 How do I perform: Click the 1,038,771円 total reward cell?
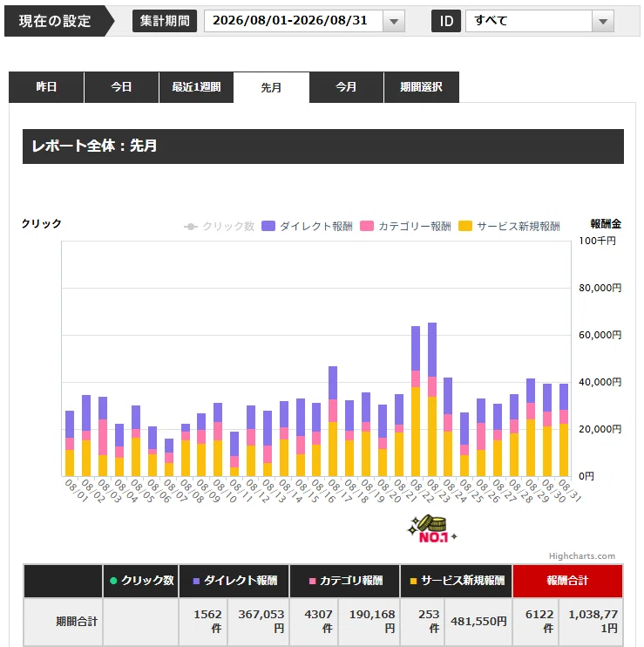590,622
